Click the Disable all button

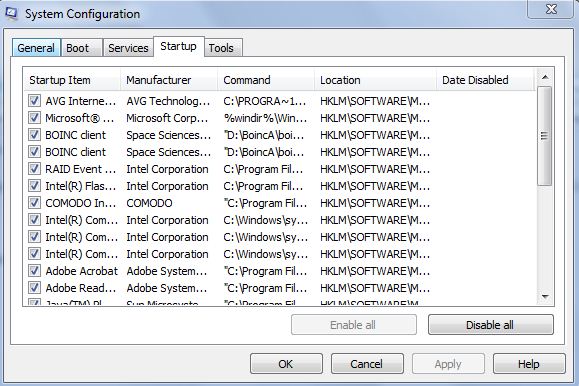pos(491,325)
